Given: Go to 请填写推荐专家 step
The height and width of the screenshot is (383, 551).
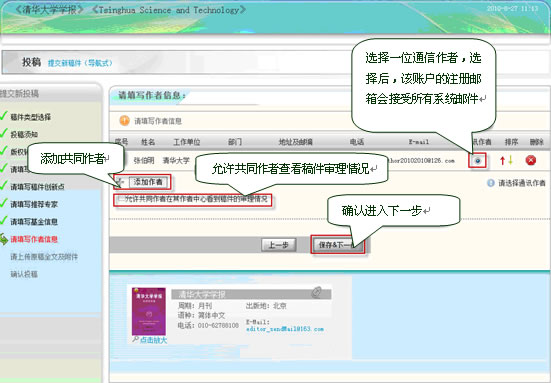Looking at the screenshot, I should 34,204.
